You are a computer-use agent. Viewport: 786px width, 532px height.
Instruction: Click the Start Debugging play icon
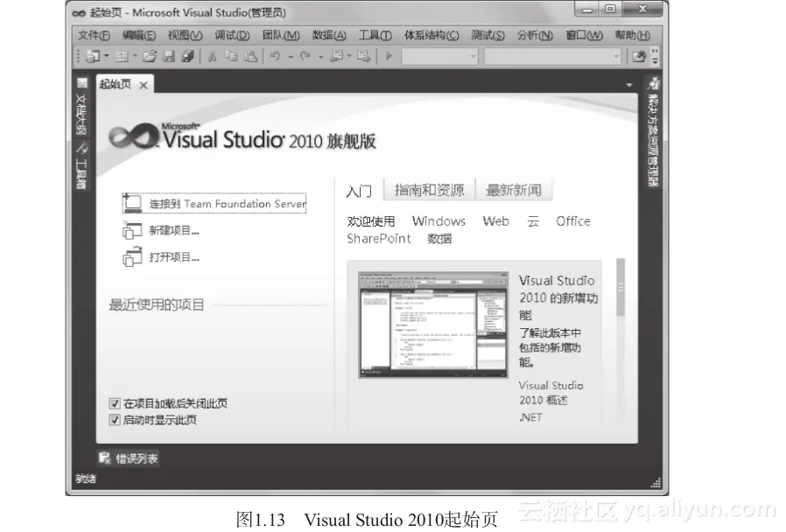(389, 57)
